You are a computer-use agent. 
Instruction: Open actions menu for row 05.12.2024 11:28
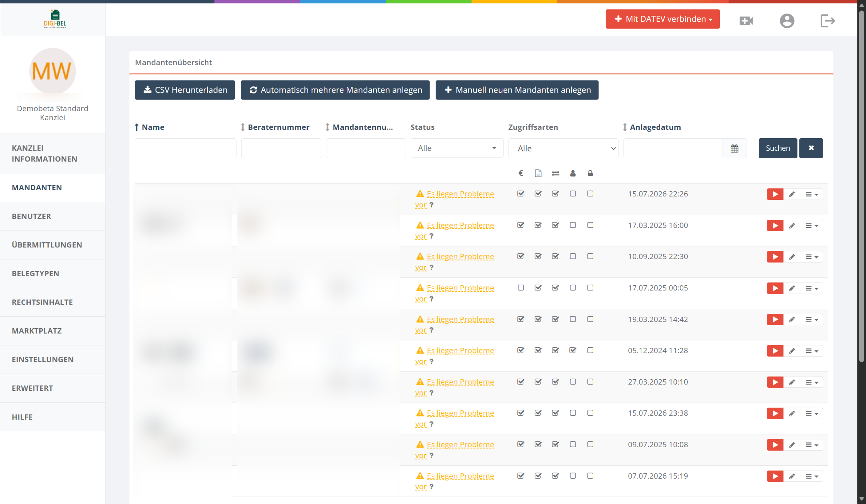(x=811, y=351)
